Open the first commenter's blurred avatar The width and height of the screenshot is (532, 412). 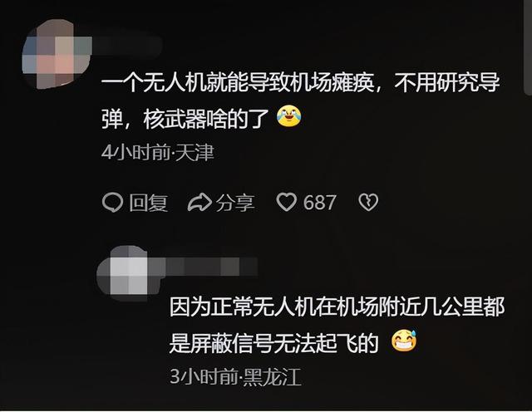tap(57, 54)
